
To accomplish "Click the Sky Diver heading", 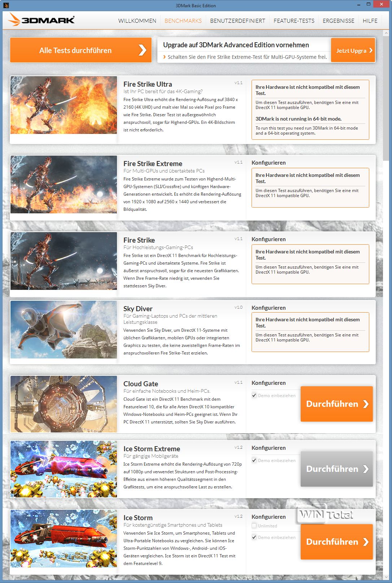I will coord(138,309).
